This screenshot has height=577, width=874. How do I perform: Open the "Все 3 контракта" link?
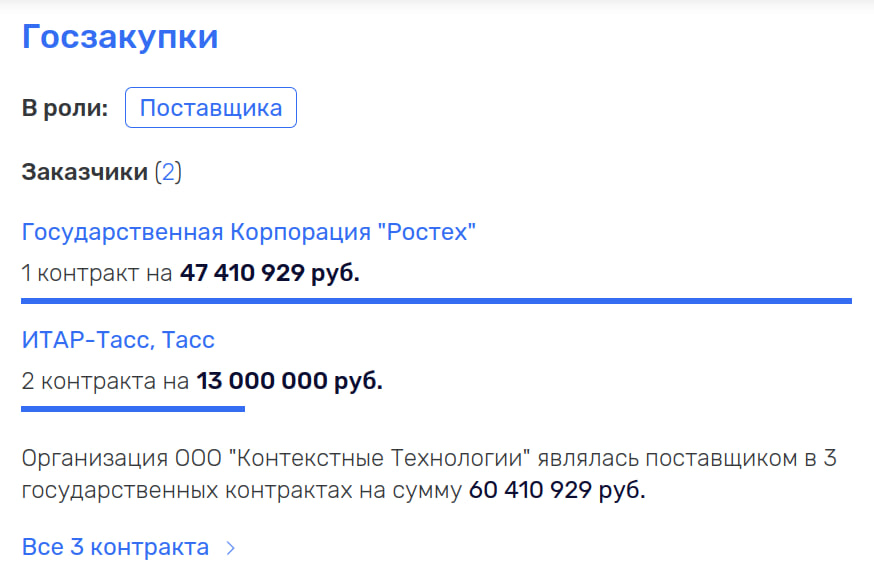(x=115, y=547)
